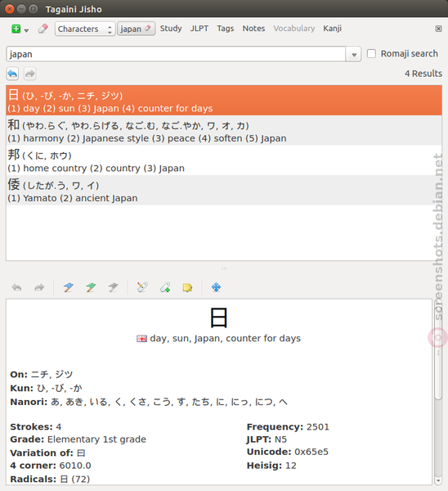Expand the search history dropdown arrow
Image resolution: width=448 pixels, height=491 pixels.
354,55
